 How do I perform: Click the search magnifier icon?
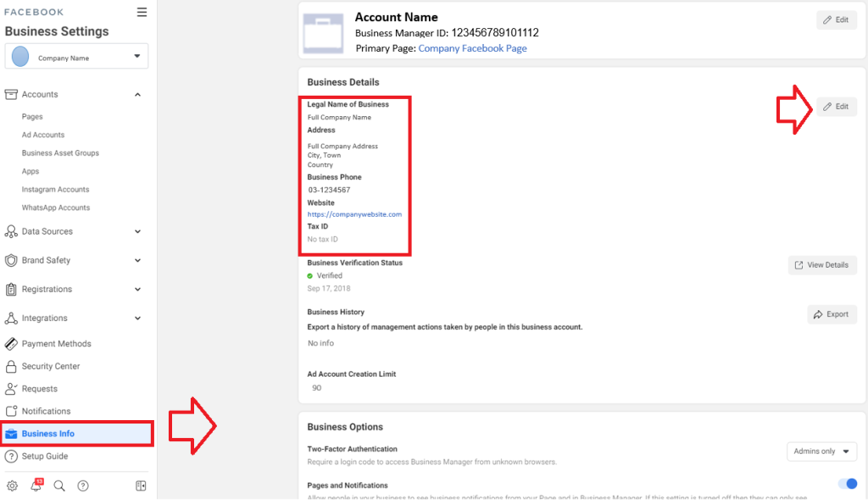click(59, 485)
